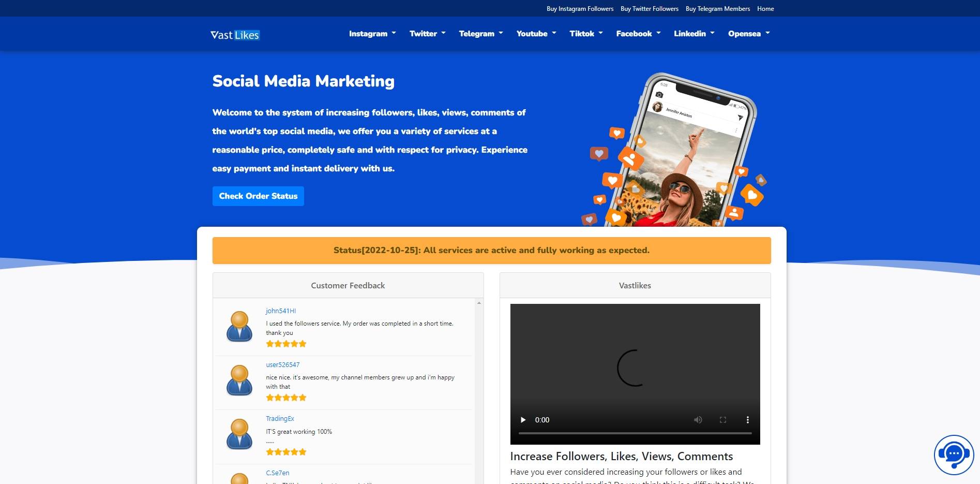Click TradingEx's avatar icon
The image size is (980, 484).
[x=239, y=434]
